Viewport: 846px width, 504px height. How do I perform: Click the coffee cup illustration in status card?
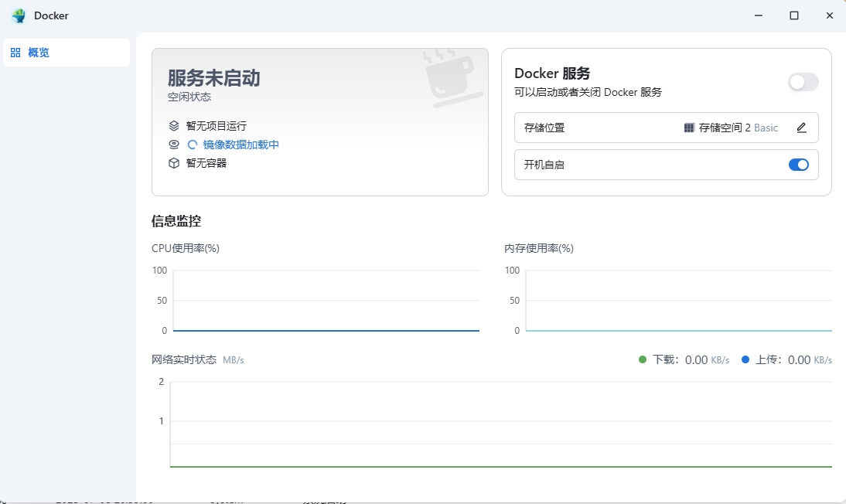coord(453,78)
